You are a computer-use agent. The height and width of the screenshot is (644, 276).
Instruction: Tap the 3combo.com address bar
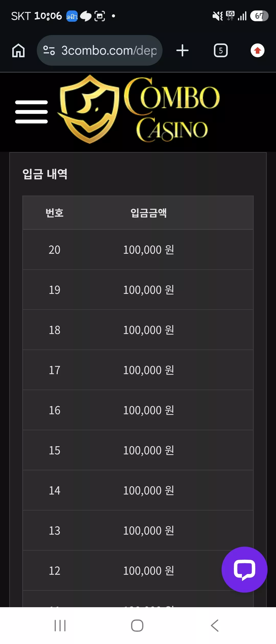pos(100,50)
